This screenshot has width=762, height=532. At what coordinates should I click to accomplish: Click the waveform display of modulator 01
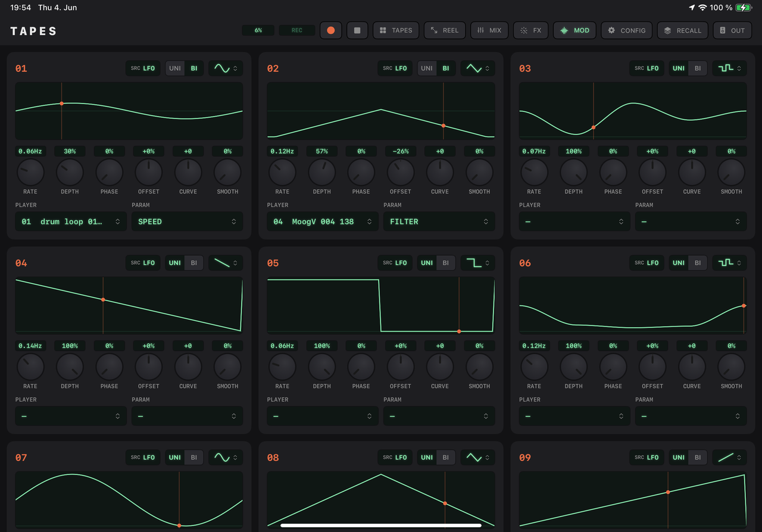point(129,111)
